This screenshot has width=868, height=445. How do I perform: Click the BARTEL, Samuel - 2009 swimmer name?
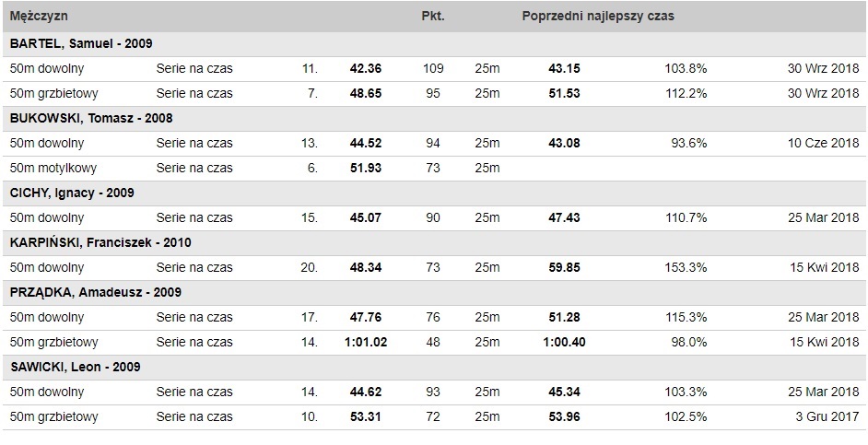click(x=81, y=43)
